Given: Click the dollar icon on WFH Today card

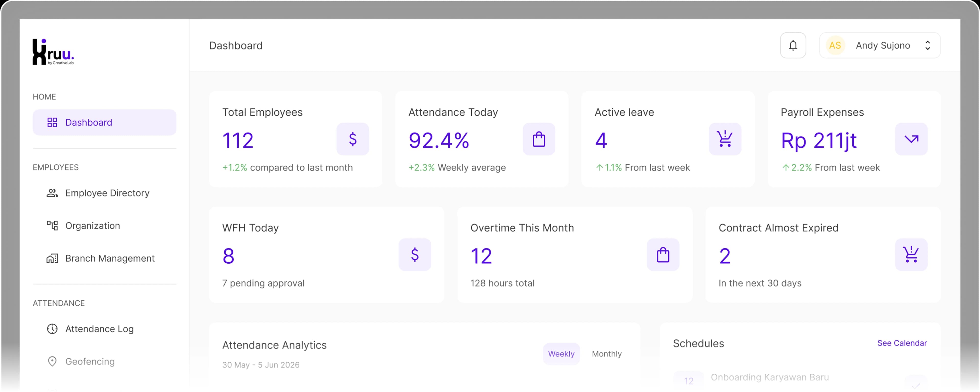Looking at the screenshot, I should (x=415, y=255).
